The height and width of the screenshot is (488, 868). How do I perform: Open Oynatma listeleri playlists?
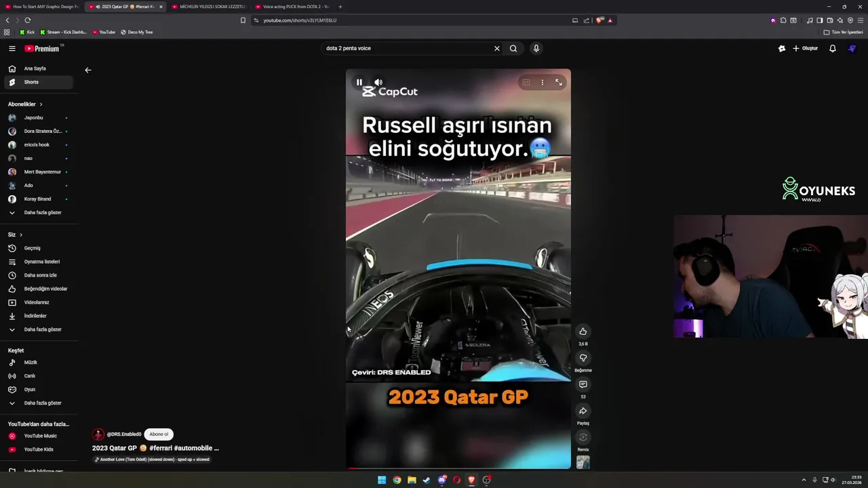[38, 262]
